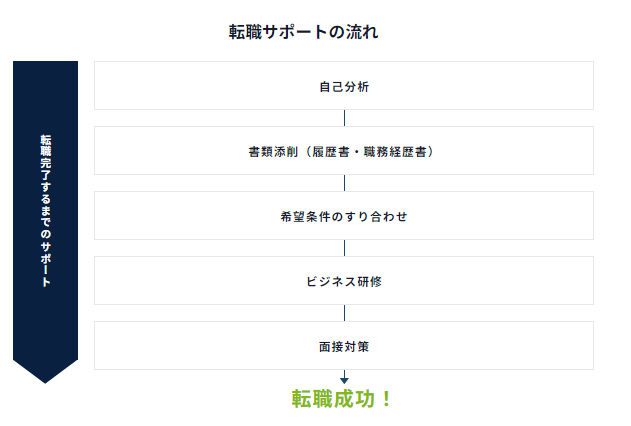The width and height of the screenshot is (631, 426).
Task: Click the vertical サポート text on banner
Action: [x=45, y=264]
